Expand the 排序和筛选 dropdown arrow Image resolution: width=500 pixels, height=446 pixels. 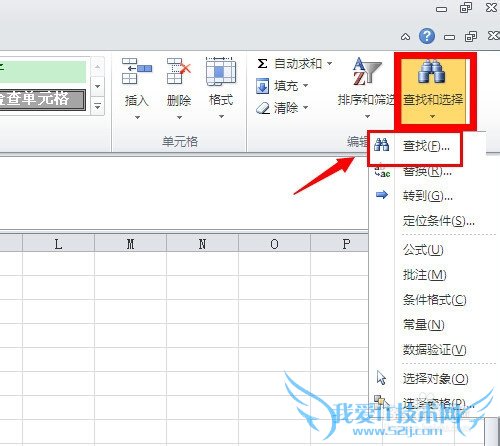pyautogui.click(x=367, y=116)
